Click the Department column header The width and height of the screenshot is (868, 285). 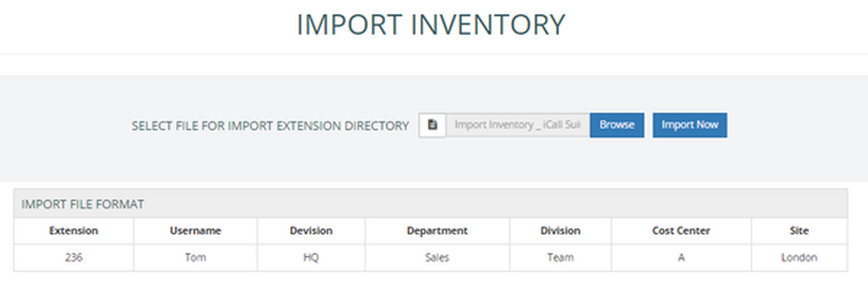(437, 231)
